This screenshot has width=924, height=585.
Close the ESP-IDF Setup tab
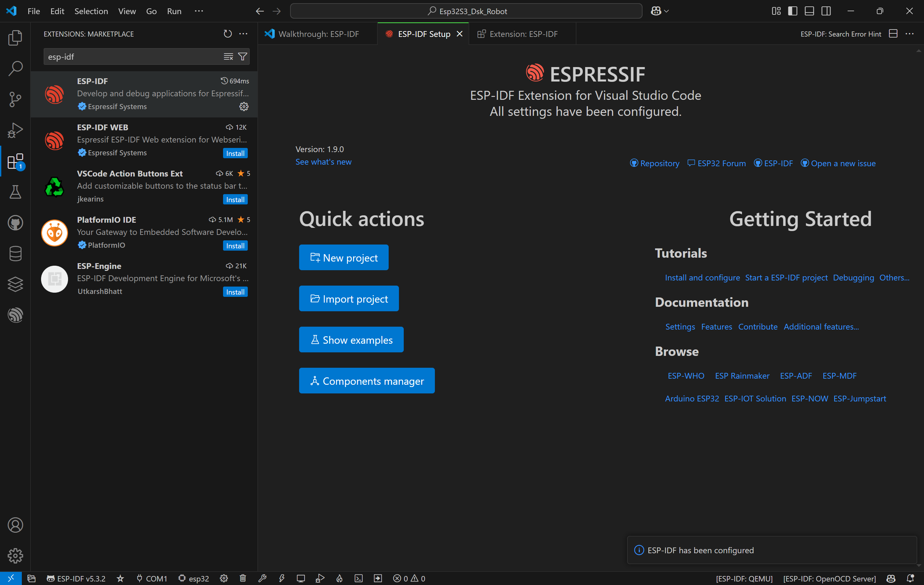(460, 34)
